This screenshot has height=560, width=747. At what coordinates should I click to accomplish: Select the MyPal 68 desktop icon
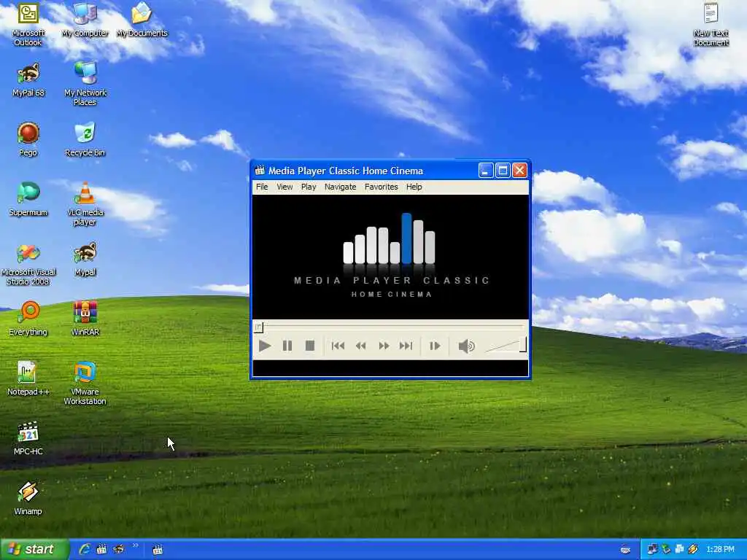[x=28, y=79]
